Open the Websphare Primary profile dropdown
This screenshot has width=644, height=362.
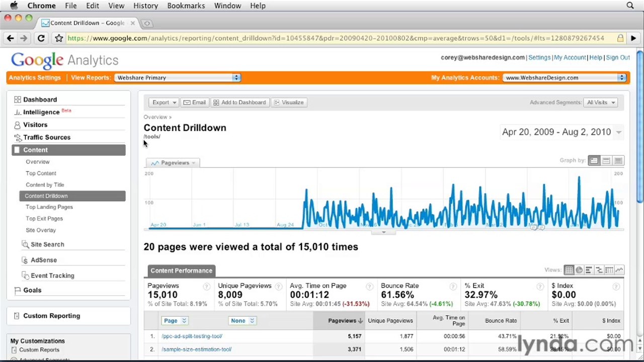[x=178, y=78]
